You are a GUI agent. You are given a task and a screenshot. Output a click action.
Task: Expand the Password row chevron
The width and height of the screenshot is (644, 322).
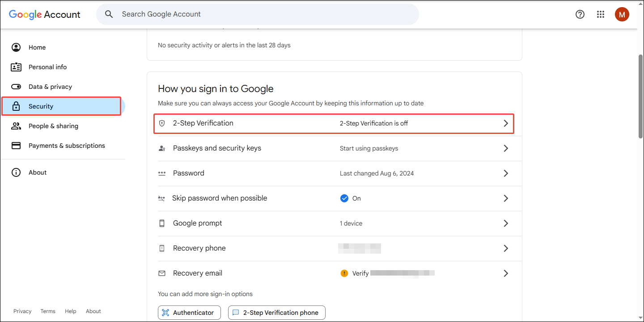506,173
